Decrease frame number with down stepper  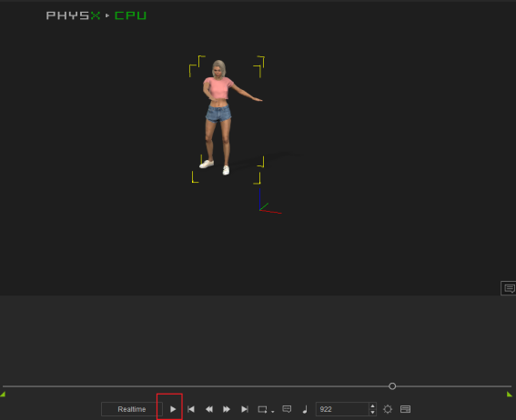click(x=372, y=412)
